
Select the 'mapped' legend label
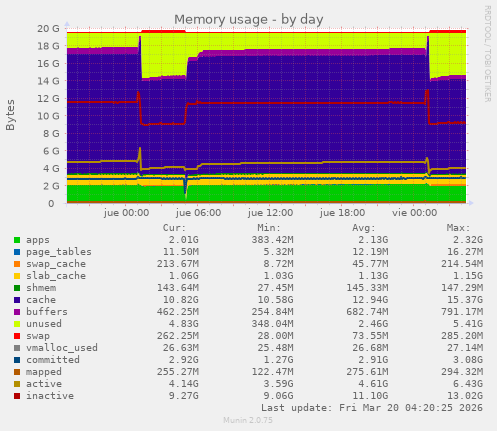[x=44, y=372]
